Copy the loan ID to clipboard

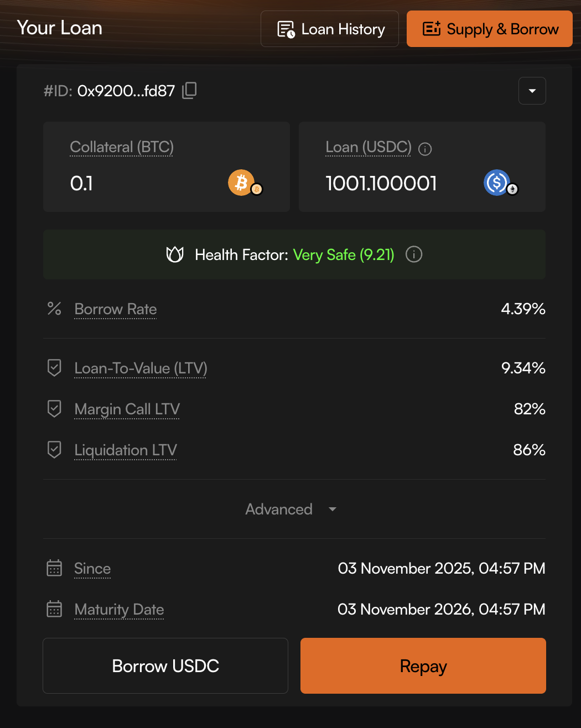point(190,90)
